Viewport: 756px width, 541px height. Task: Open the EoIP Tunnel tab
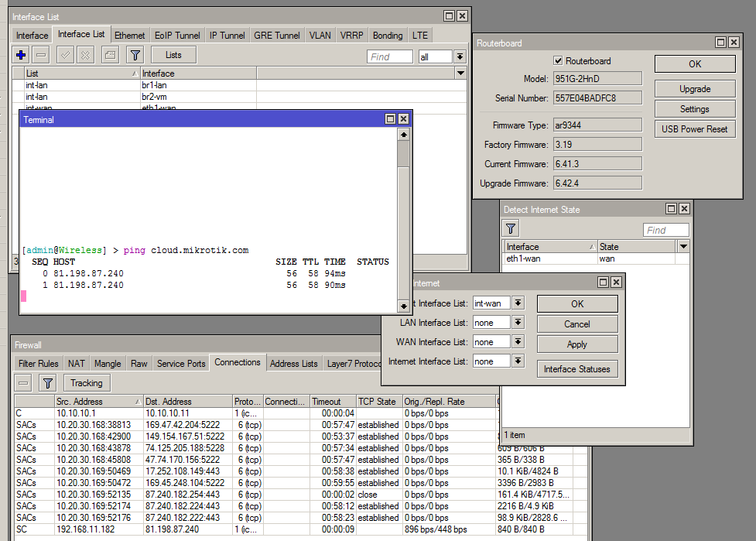pyautogui.click(x=177, y=35)
